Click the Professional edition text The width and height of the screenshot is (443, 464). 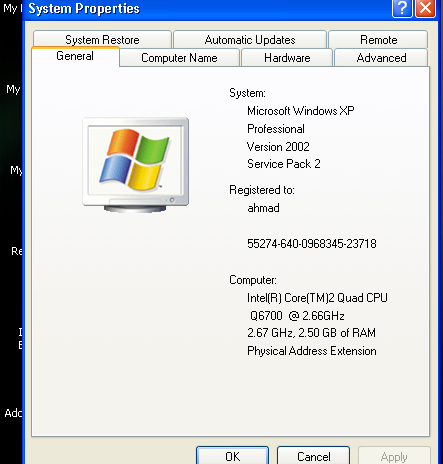pos(276,129)
